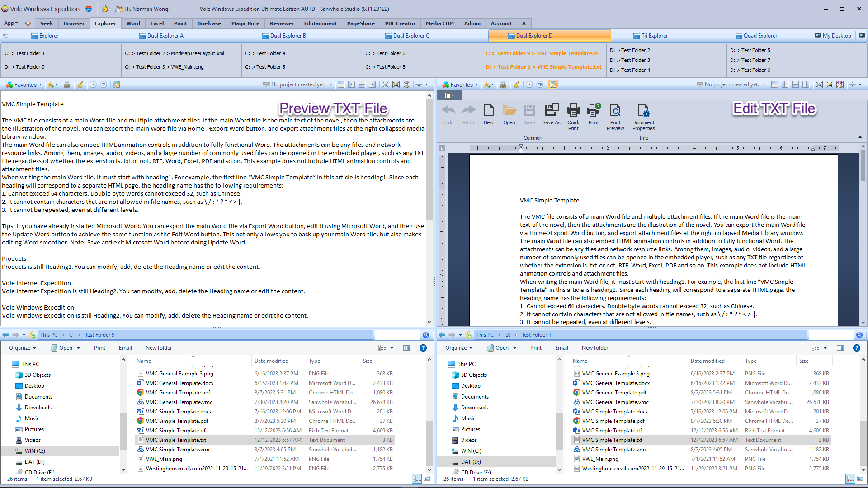Click the broom clean-up icon in the left pane toolbar
This screenshot has width=868, height=488.
[80, 84]
